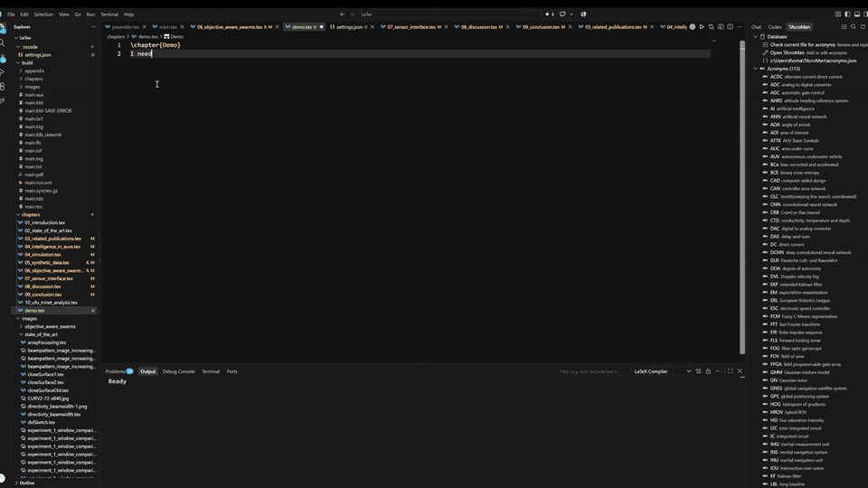
Task: Click Open TAcroMan entry
Action: pyautogui.click(x=788, y=52)
